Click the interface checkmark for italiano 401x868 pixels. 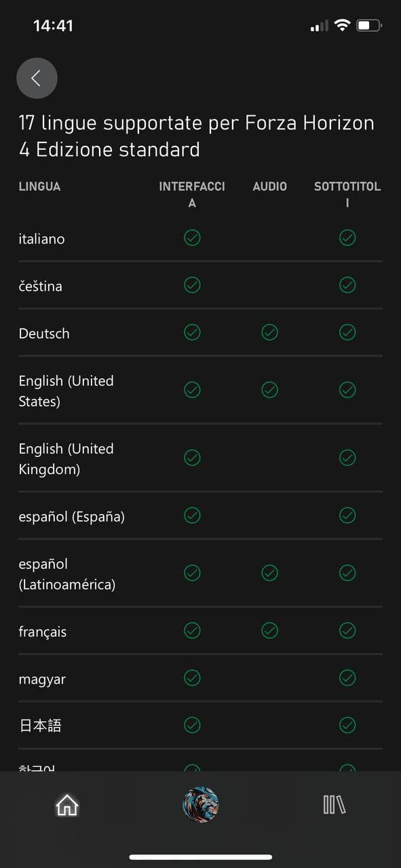pyautogui.click(x=192, y=237)
